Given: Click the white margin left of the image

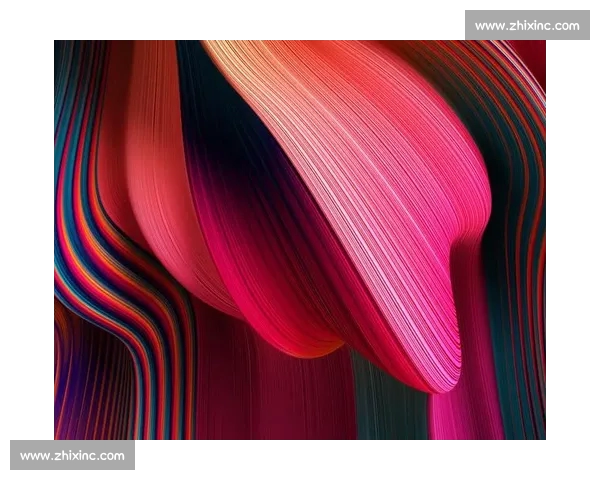Looking at the screenshot, I should click(x=27, y=240).
